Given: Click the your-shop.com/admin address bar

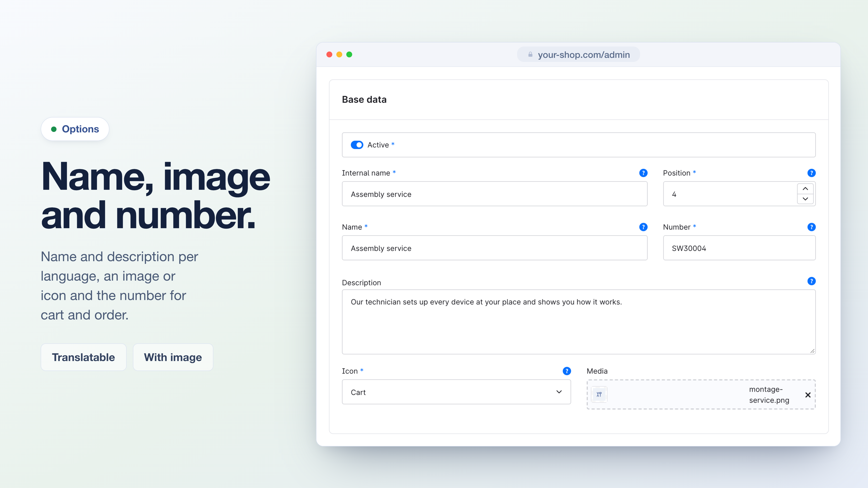Looking at the screenshot, I should 578,54.
